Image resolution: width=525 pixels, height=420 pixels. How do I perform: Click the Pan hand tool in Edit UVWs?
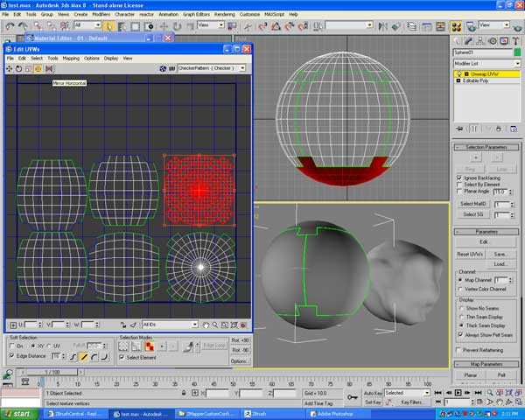pos(206,325)
